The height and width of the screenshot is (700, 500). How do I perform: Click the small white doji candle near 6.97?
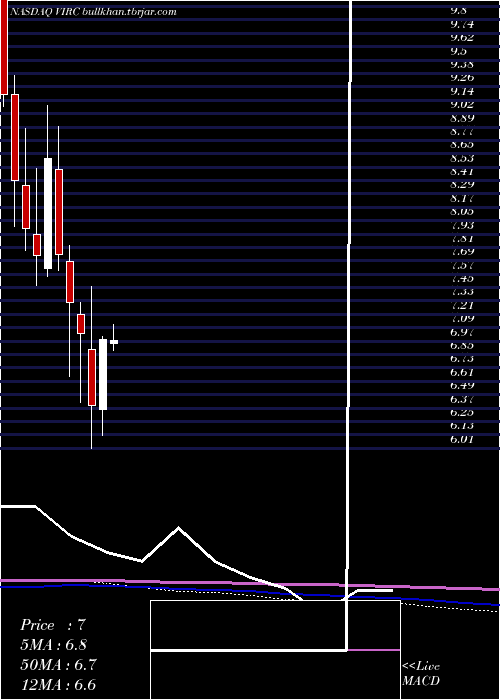pyautogui.click(x=114, y=342)
